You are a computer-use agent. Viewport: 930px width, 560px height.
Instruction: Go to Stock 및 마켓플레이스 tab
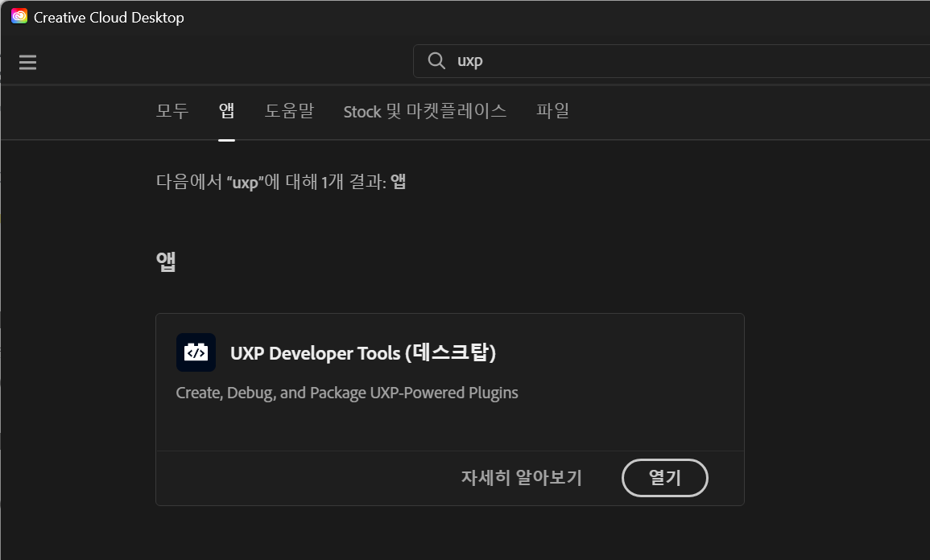tap(424, 111)
